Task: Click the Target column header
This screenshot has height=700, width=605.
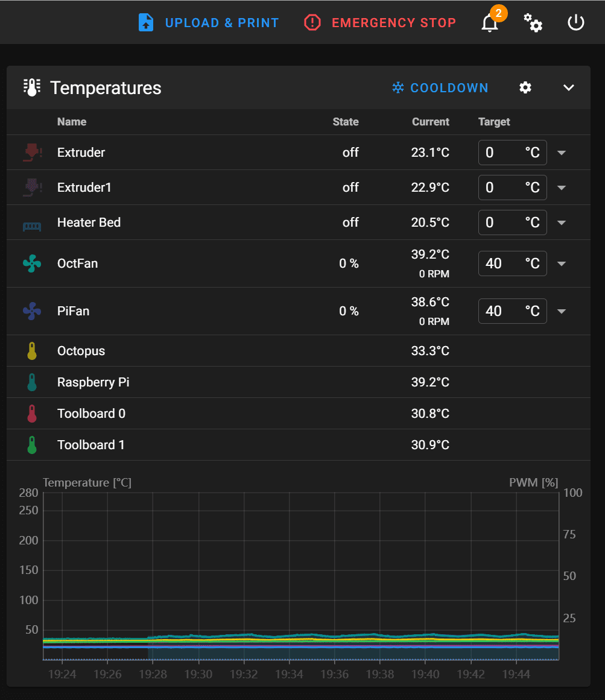Action: tap(494, 122)
